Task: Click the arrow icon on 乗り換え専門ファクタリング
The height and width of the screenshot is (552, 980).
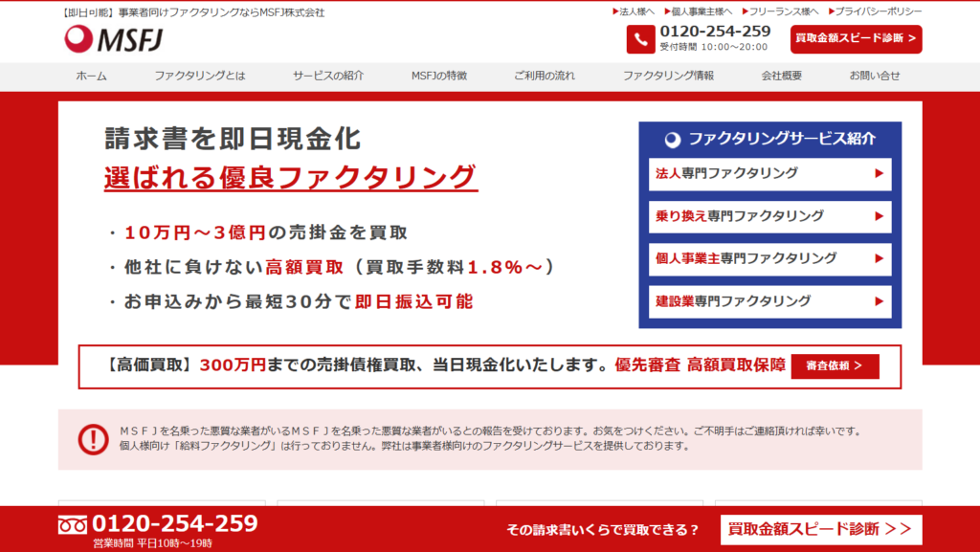Action: pos(877,216)
